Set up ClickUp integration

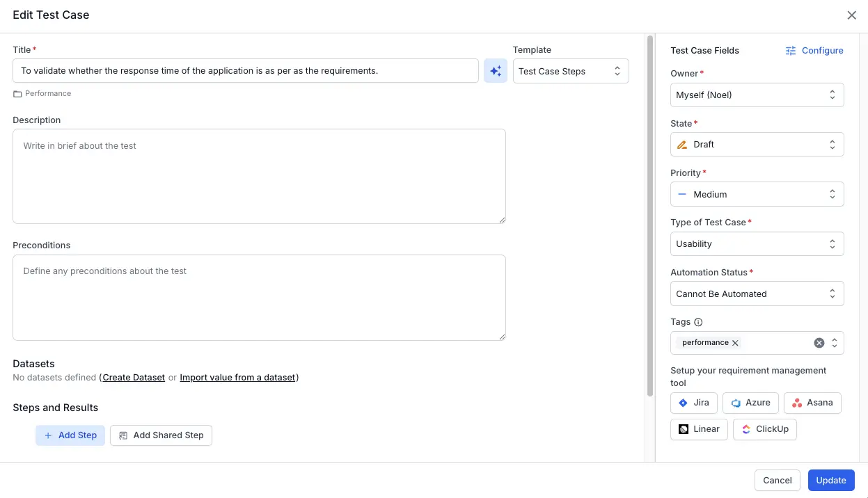(x=764, y=429)
